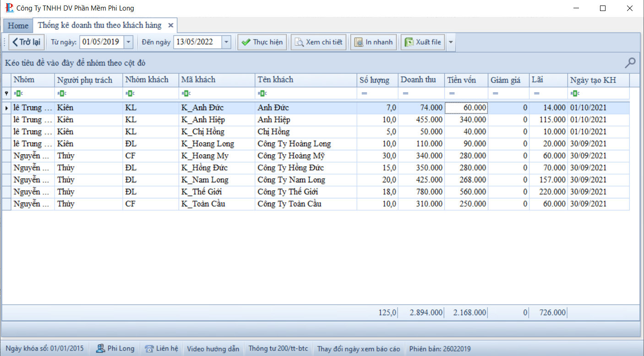
Task: Switch to the Home tab
Action: [18, 26]
